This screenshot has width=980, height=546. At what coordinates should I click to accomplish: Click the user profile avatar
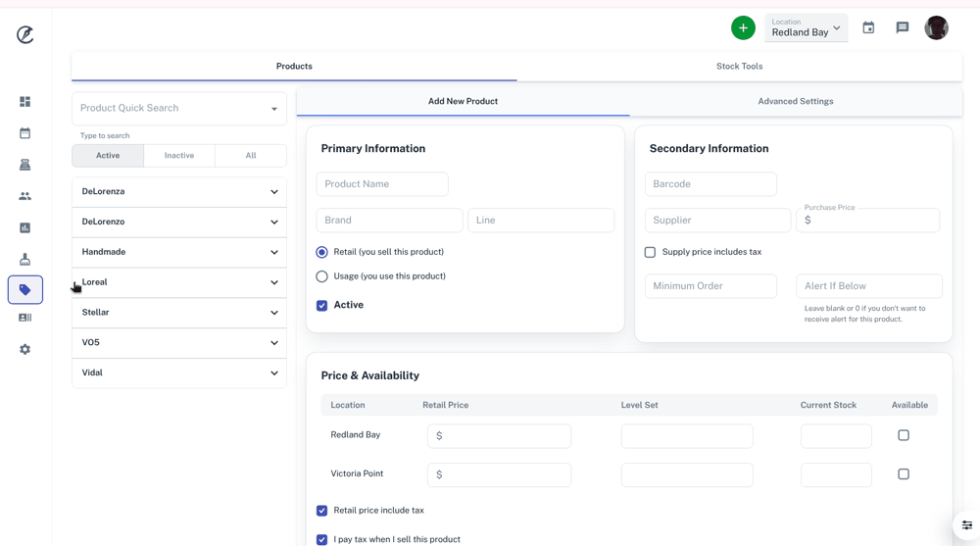pyautogui.click(x=936, y=28)
